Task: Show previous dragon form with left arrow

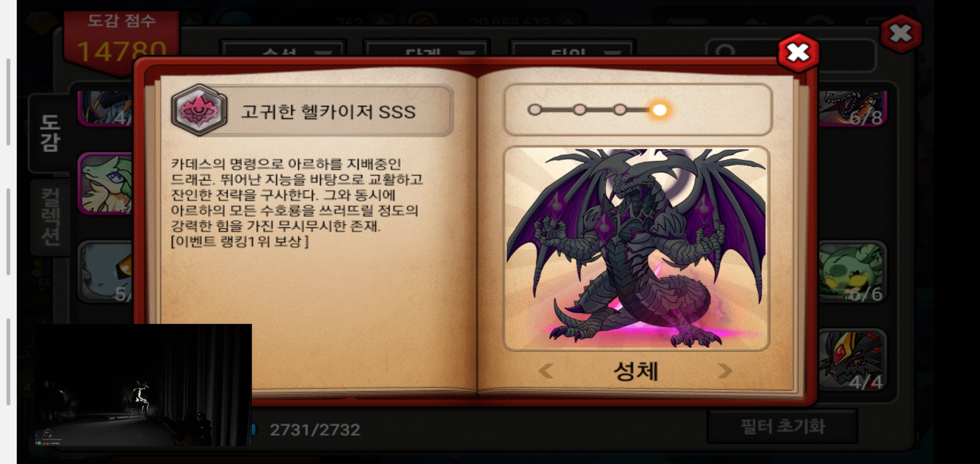Action: pos(546,371)
